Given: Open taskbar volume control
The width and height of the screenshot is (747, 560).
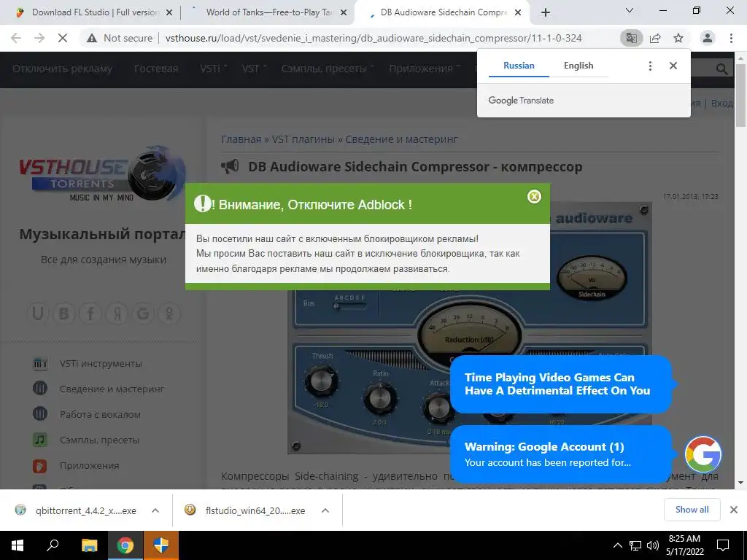Looking at the screenshot, I should 653,545.
